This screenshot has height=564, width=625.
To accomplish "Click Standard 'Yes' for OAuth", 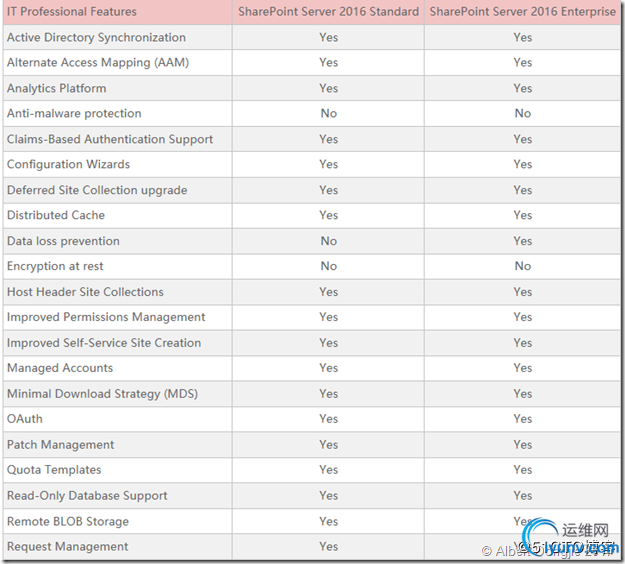I will (x=329, y=419).
